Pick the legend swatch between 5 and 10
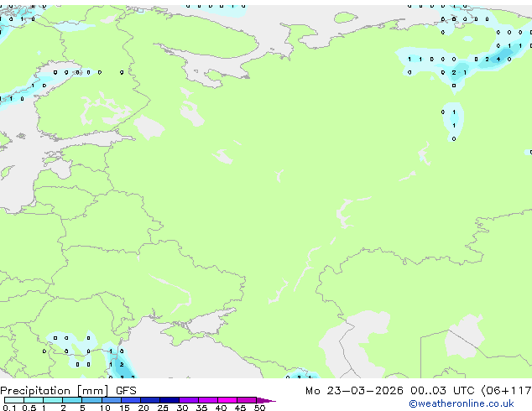532x411 pixels. [x=91, y=400]
